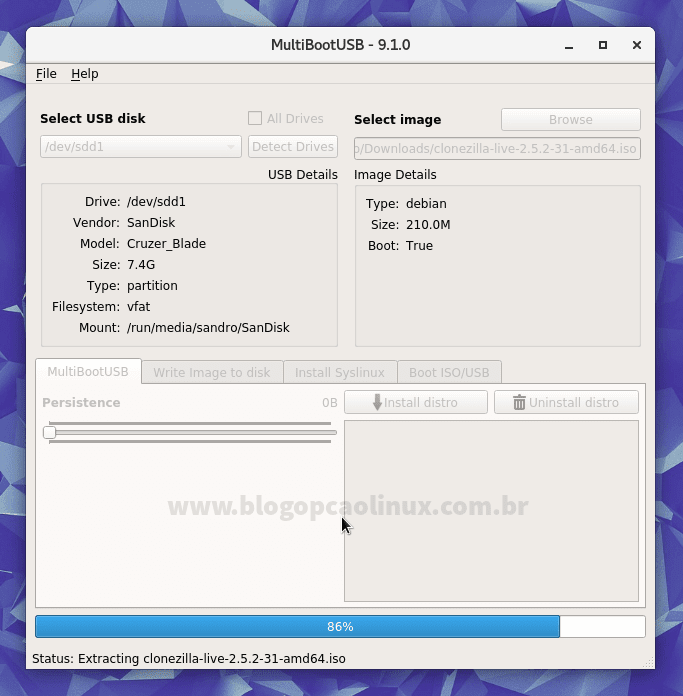Click the 'partition' type value
The height and width of the screenshot is (696, 683).
[152, 285]
